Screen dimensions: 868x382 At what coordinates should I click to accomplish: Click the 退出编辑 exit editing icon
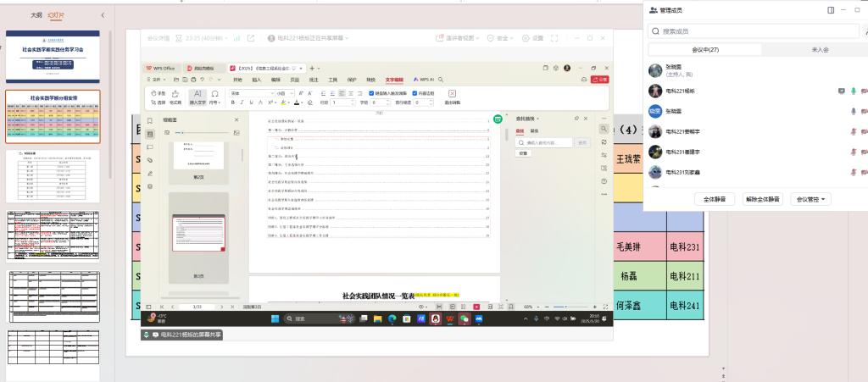coord(452,97)
